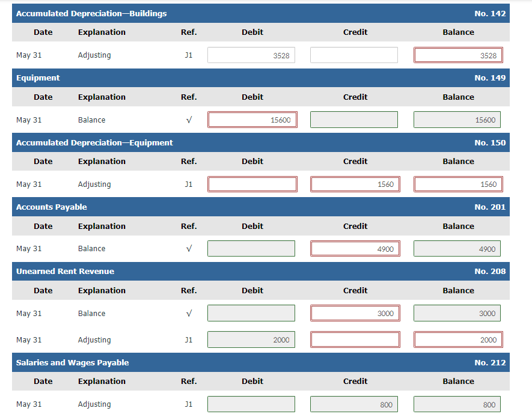Select Equipment Balance field showing 15600

457,120
